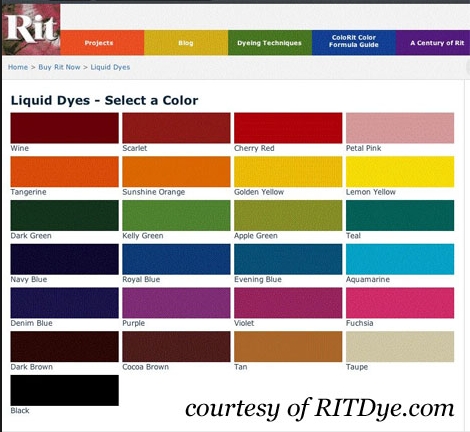This screenshot has height=432, width=470.
Task: Choose the Cocoa Brown color swatch
Action: pyautogui.click(x=176, y=346)
